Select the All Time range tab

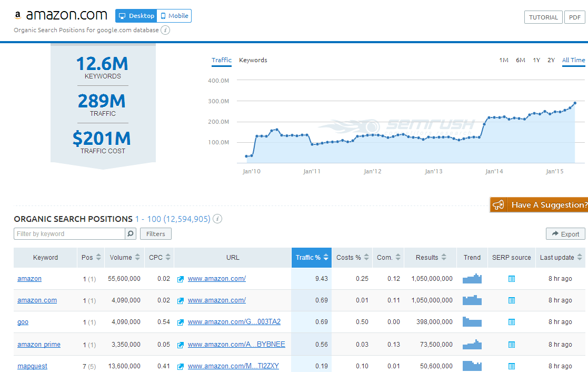[x=573, y=60]
